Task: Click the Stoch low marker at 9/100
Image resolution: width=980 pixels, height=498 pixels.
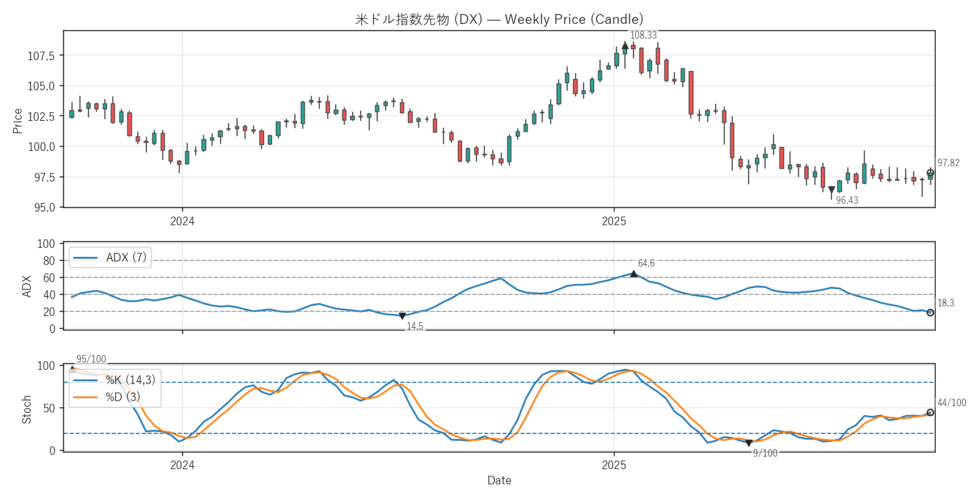Action: (x=749, y=443)
